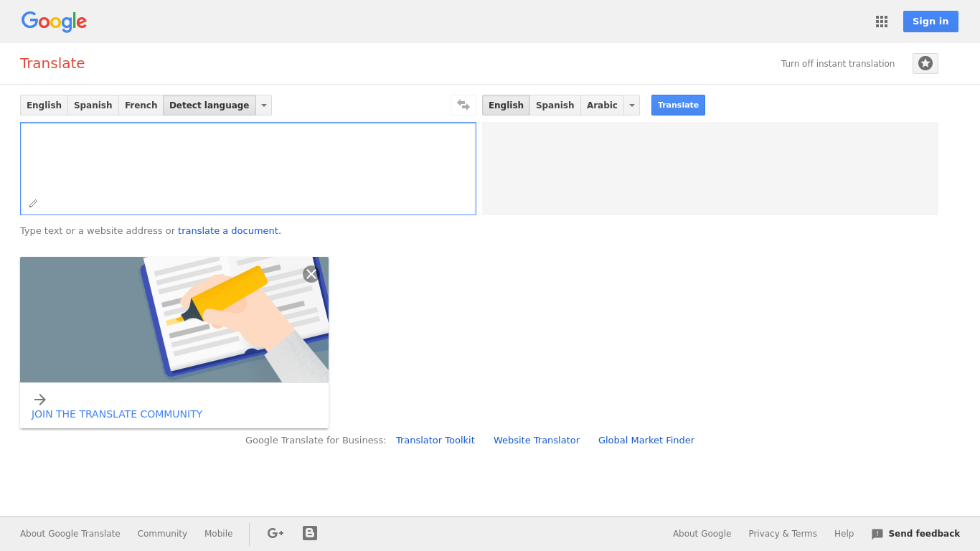Open About Google Translate footer link
The height and width of the screenshot is (551, 980).
tap(70, 534)
